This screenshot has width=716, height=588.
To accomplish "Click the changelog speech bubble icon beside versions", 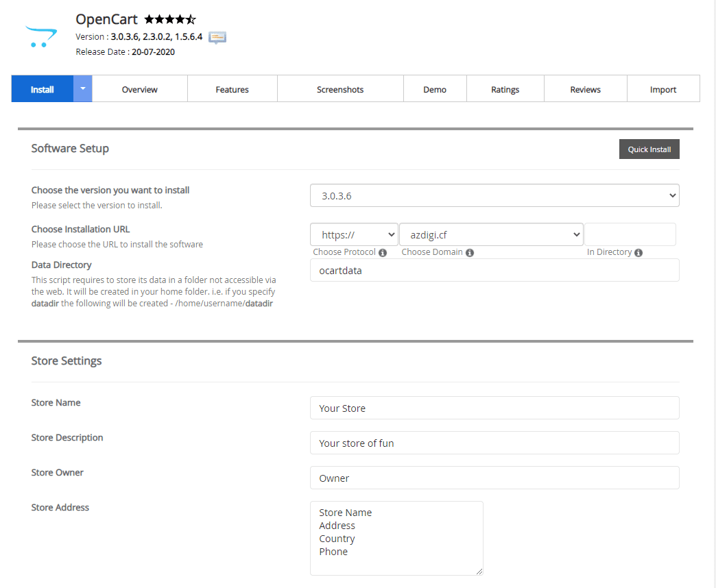I will point(217,37).
